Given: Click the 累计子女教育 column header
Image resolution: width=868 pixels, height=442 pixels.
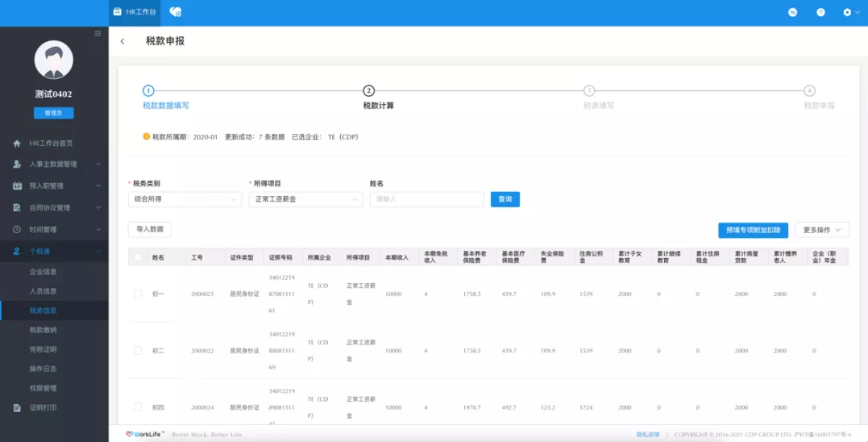Looking at the screenshot, I should click(630, 257).
